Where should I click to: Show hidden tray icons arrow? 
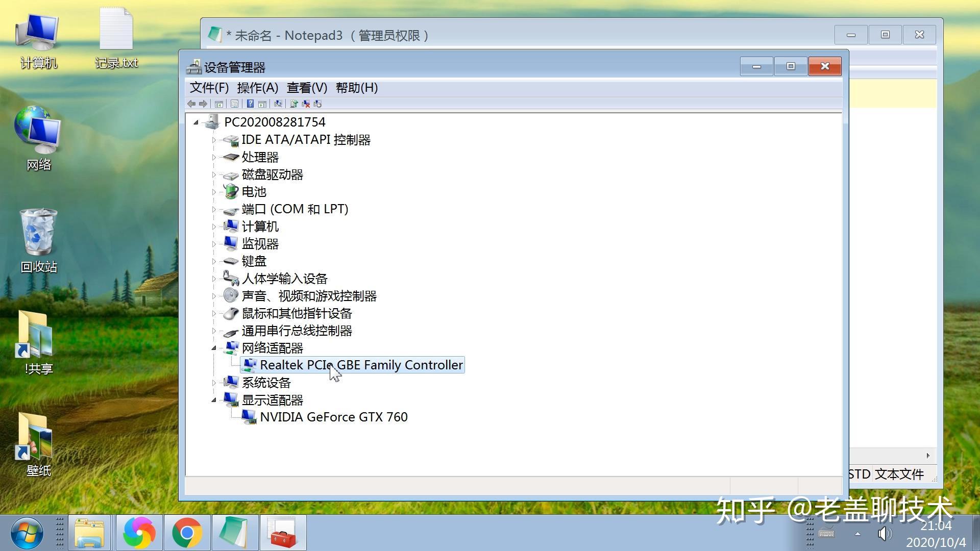tap(857, 534)
